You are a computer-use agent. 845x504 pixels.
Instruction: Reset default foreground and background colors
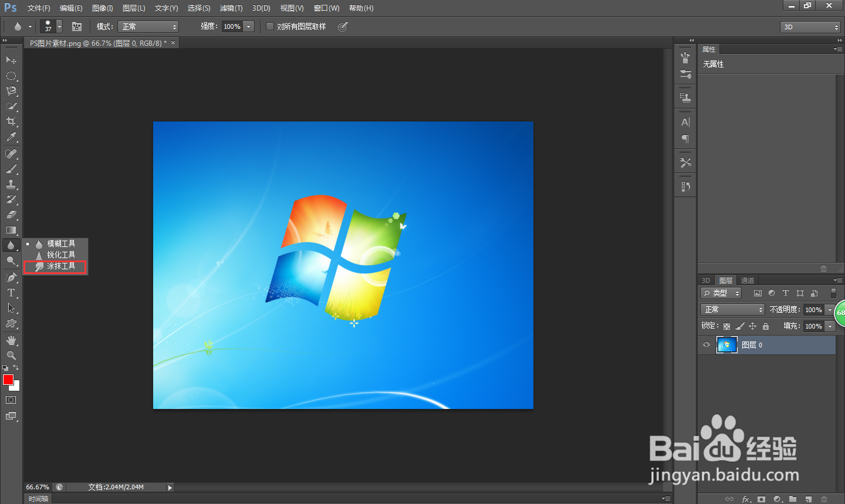[5, 368]
